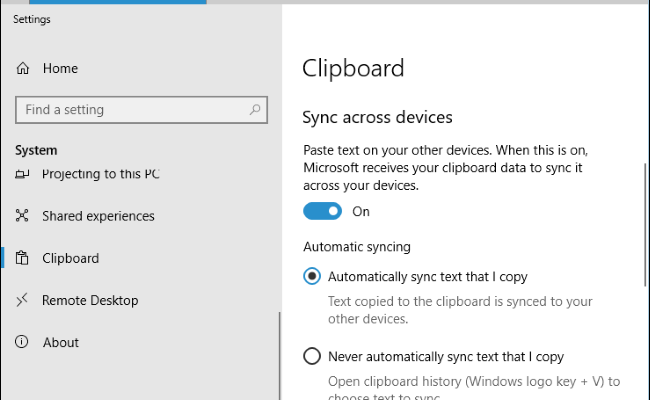Go to the Home label in sidebar
The width and height of the screenshot is (650, 400).
[x=60, y=69]
